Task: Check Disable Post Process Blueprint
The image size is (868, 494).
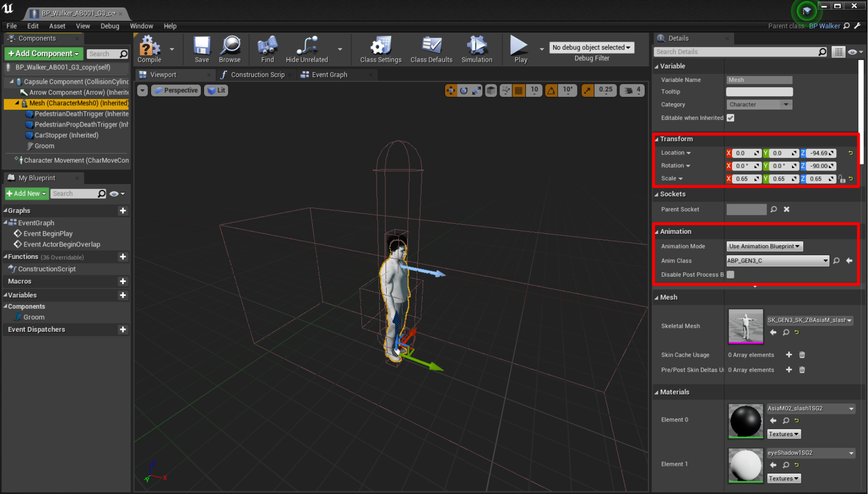Action: (730, 274)
